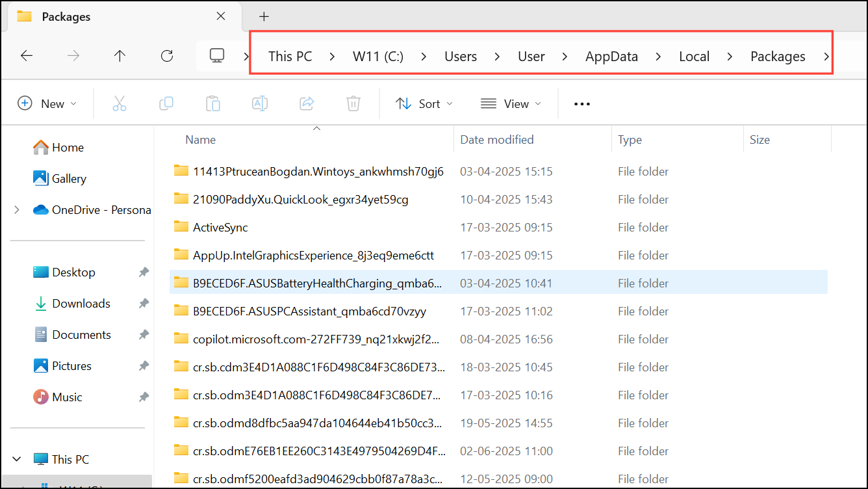
Task: Unpin Pictures using its pin icon
Action: point(144,366)
